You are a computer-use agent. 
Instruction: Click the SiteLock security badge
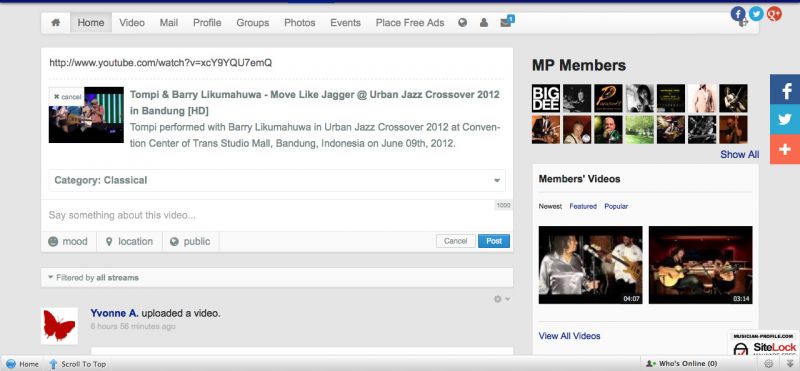click(763, 343)
